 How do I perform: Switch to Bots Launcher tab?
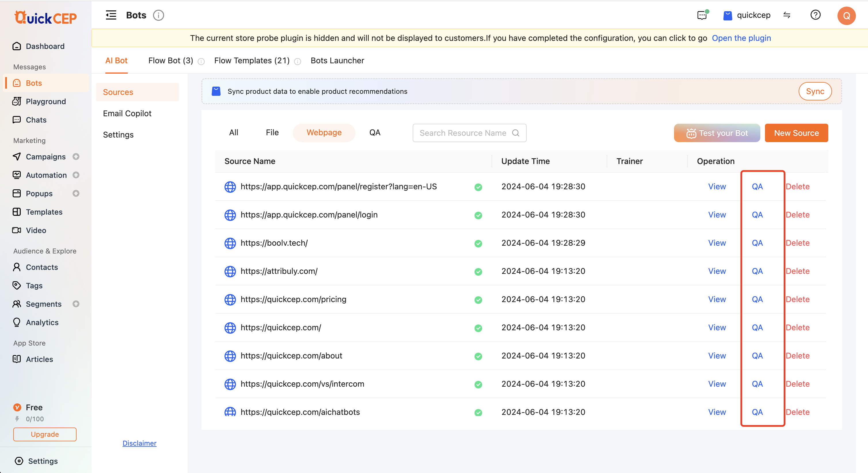[x=337, y=61]
